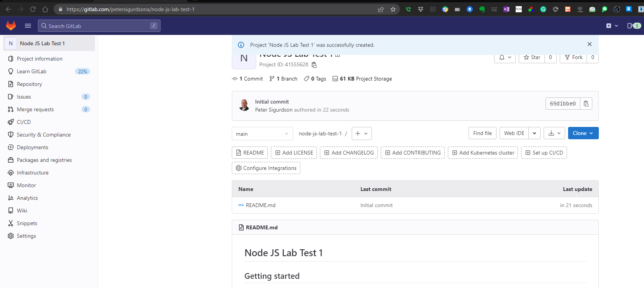This screenshot has width=644, height=288.
Task: Click Peter Sigurdson's avatar on the commit
Action: pyautogui.click(x=244, y=105)
